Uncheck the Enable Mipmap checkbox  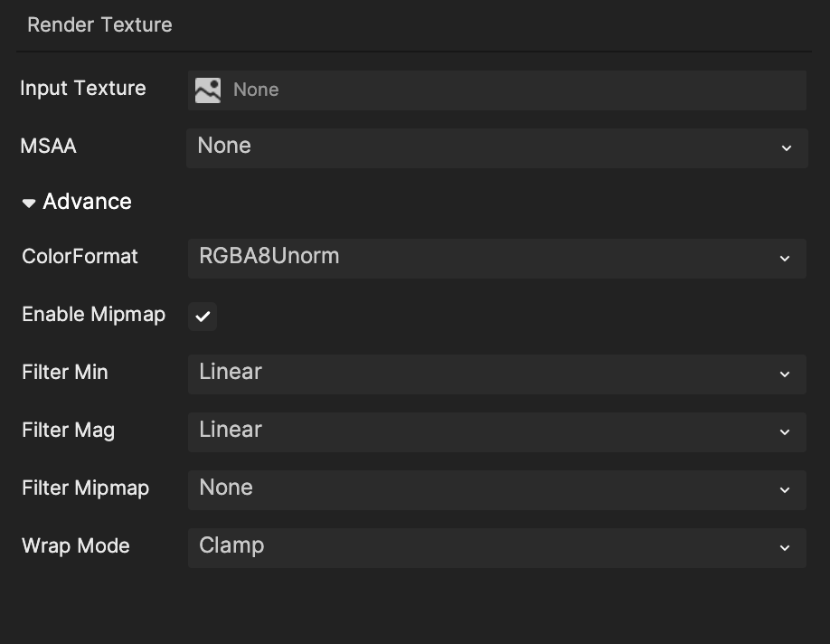click(203, 316)
